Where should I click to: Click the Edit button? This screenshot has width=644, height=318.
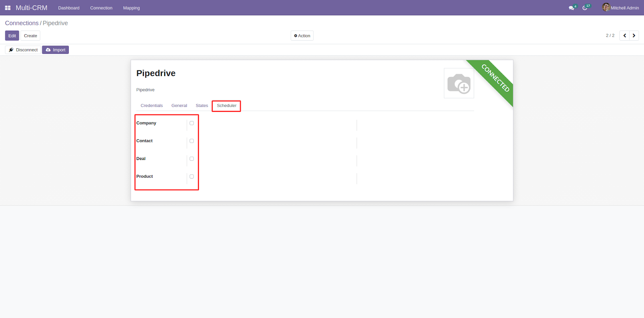click(x=12, y=36)
